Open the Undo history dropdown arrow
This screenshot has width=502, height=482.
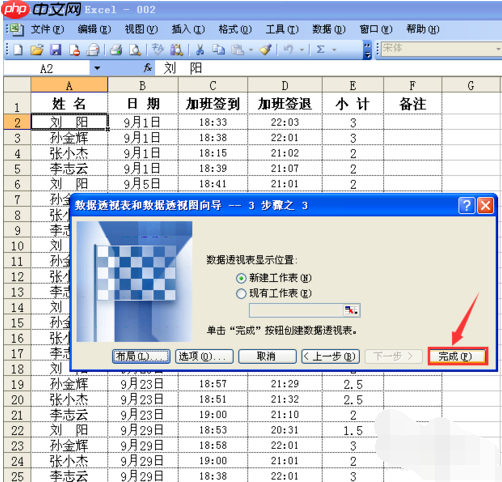302,50
